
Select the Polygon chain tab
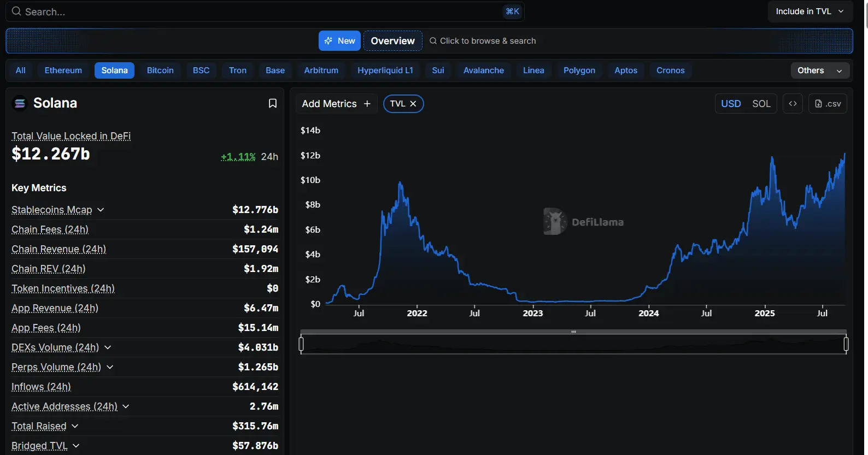pyautogui.click(x=579, y=70)
